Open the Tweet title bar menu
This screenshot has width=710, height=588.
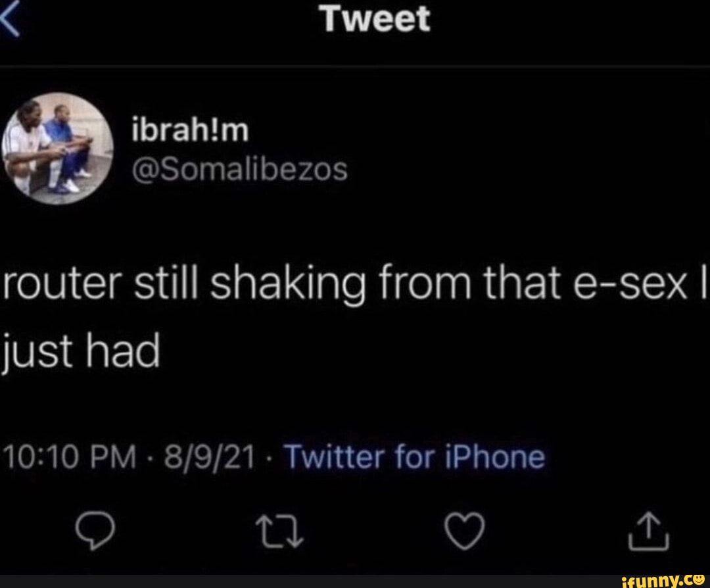click(x=373, y=20)
